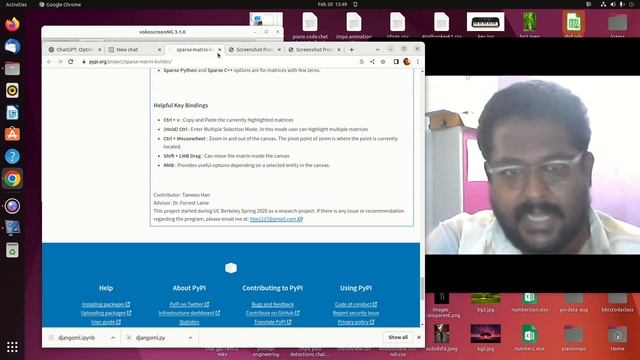Click the share page icon in address bar

[372, 62]
